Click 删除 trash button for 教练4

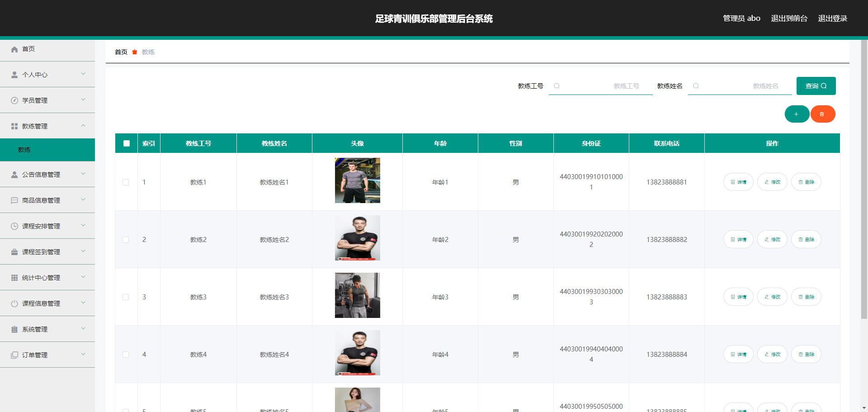[806, 354]
